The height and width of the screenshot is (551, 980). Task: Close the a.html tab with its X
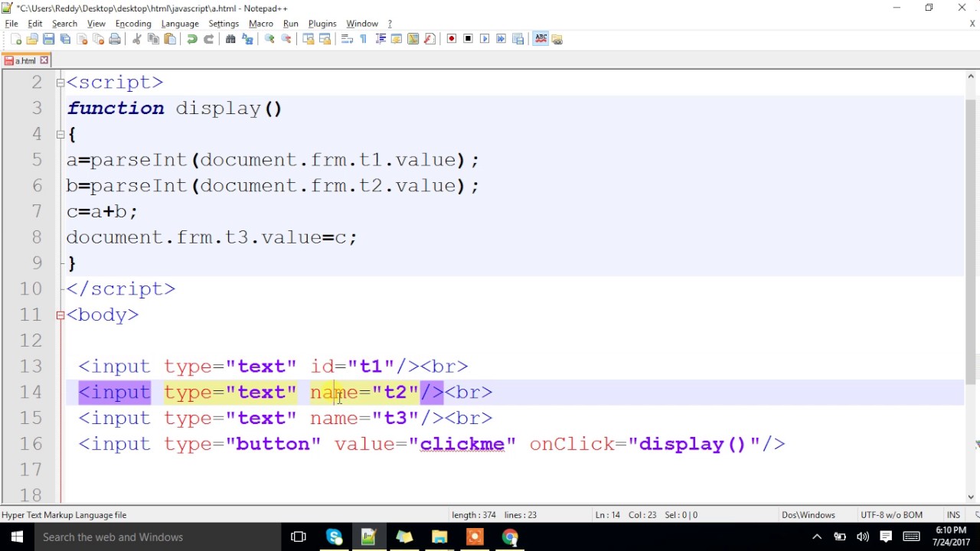[x=44, y=60]
